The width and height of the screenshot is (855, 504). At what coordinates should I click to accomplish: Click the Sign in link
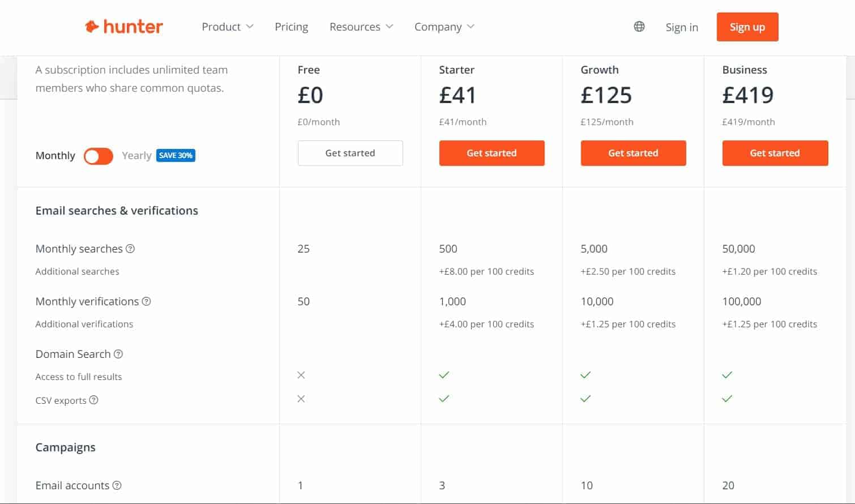pyautogui.click(x=682, y=27)
